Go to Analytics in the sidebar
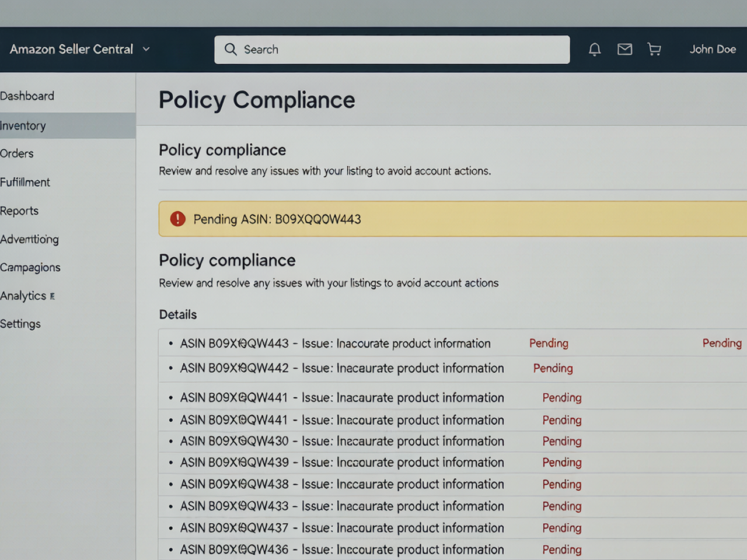Screen dimensions: 747x560 click(23, 296)
